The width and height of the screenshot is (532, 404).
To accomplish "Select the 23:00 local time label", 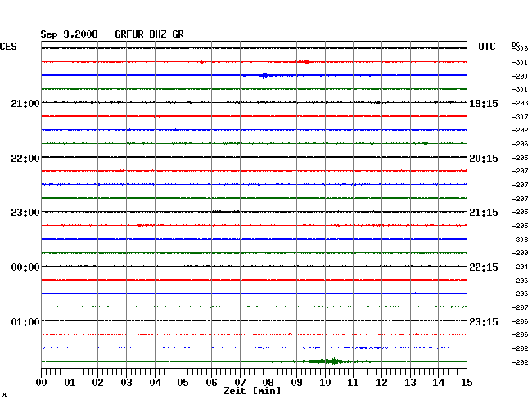I will tap(25, 213).
